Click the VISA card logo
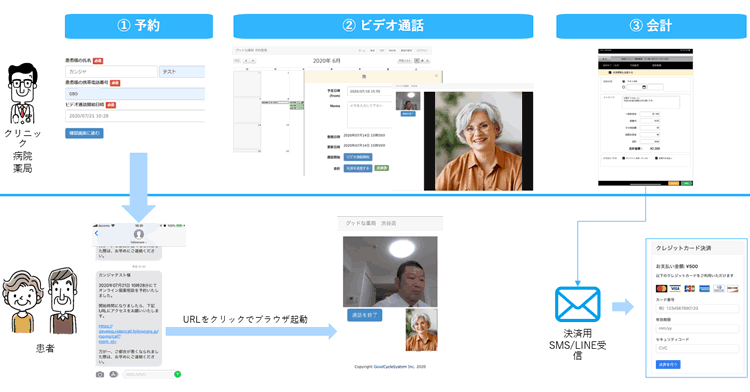The image size is (750, 392). (675, 289)
